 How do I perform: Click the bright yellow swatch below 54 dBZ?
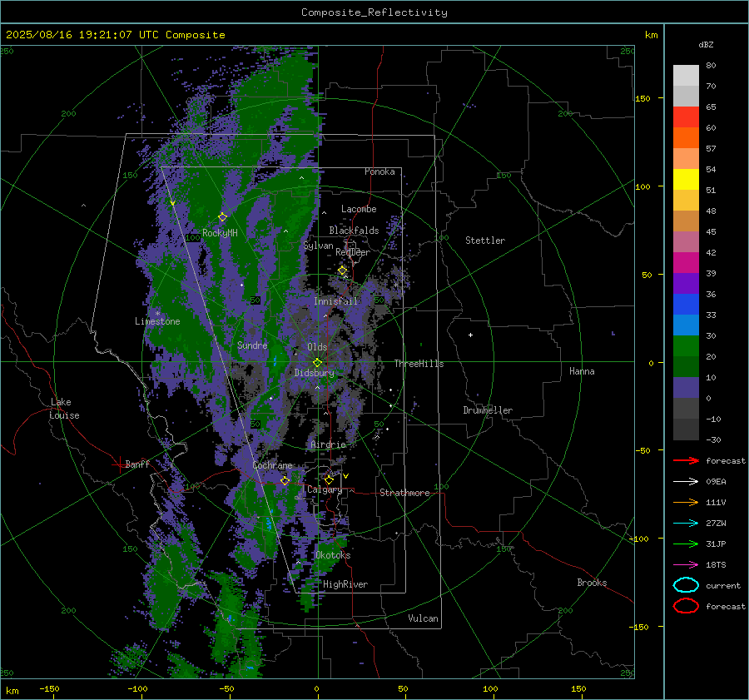tap(686, 180)
